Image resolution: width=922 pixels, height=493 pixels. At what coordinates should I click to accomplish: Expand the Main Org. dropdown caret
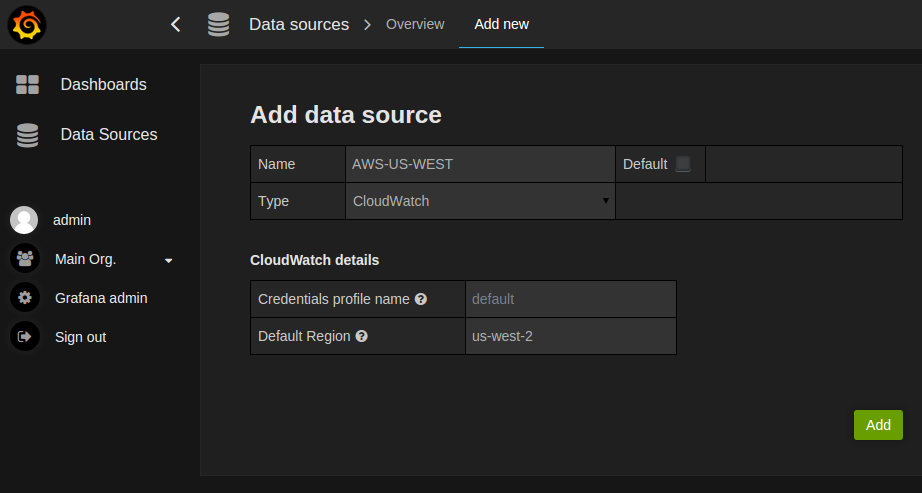[168, 260]
